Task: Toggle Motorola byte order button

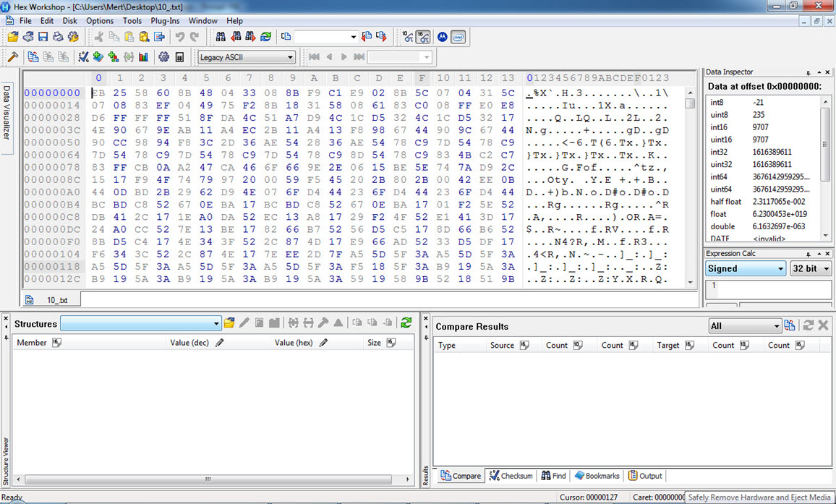Action: (442, 37)
